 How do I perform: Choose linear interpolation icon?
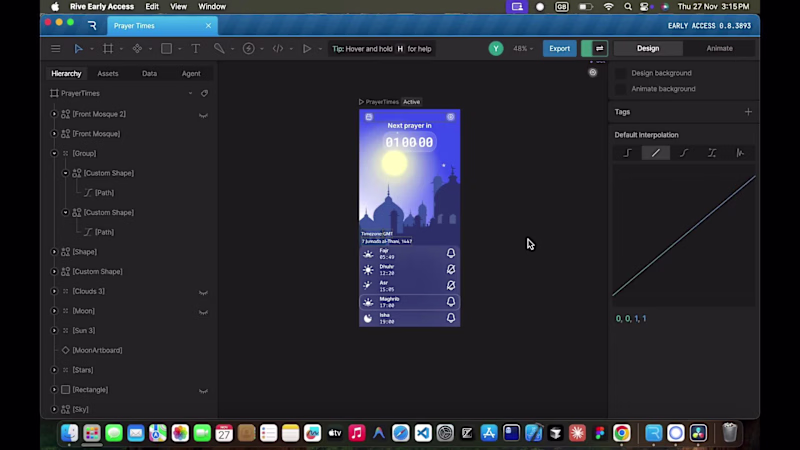point(656,153)
